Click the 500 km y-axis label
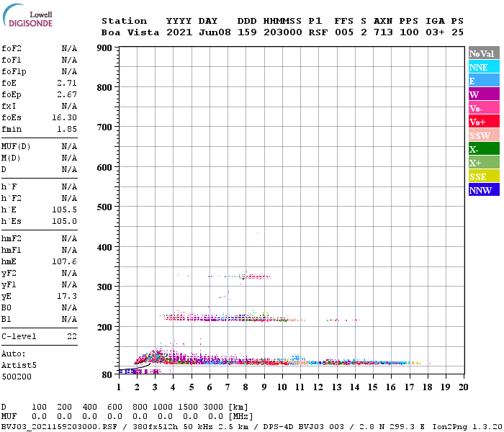504x432 pixels. pyautogui.click(x=104, y=207)
